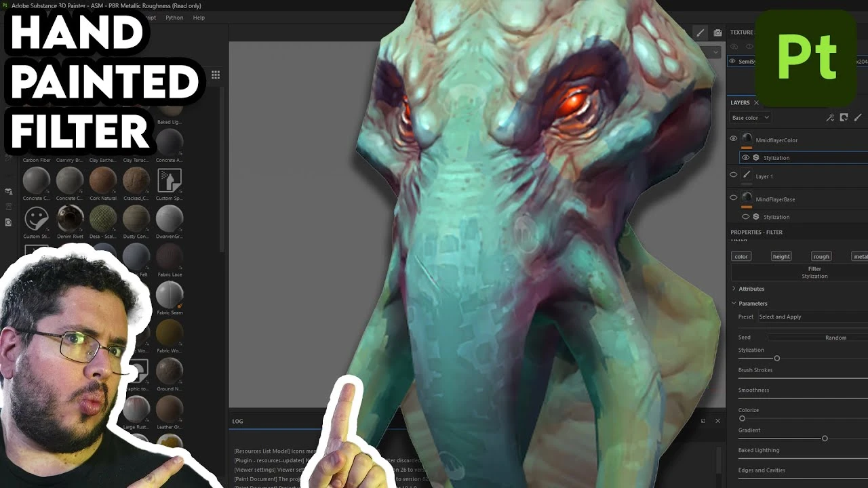Toggle visibility of MindFlayerBase Stylization filter
Viewport: 868px width, 488px height.
(746, 217)
